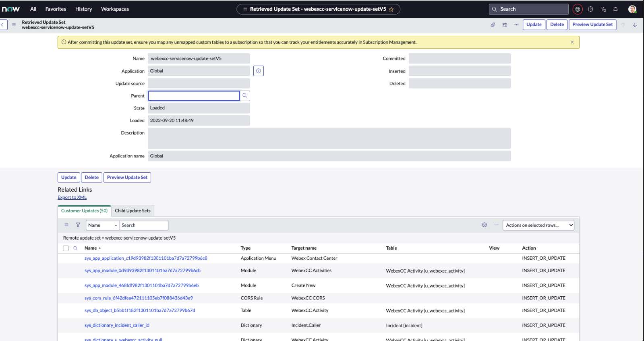Sort by the Name column header

click(x=91, y=248)
